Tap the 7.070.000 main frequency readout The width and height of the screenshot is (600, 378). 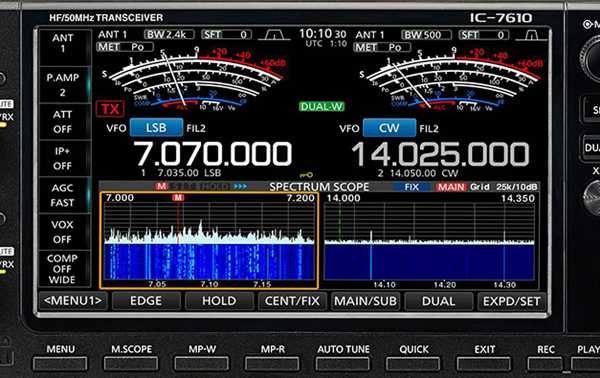pyautogui.click(x=212, y=154)
